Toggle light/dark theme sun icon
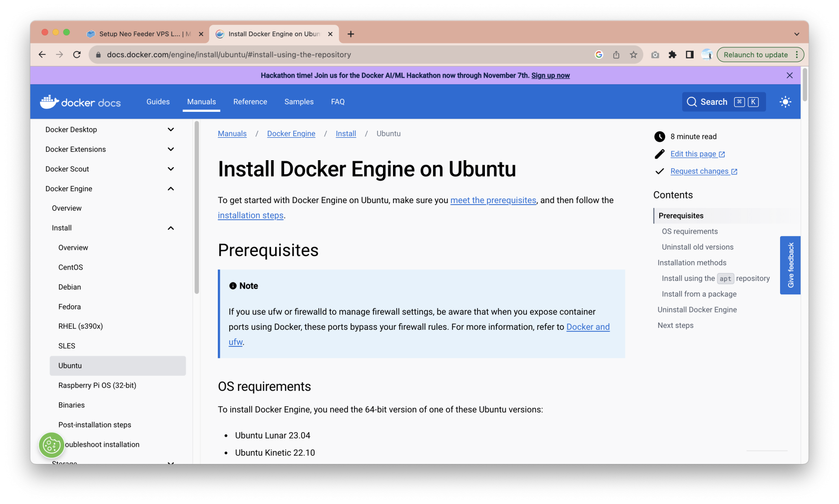The image size is (839, 504). coord(785,102)
